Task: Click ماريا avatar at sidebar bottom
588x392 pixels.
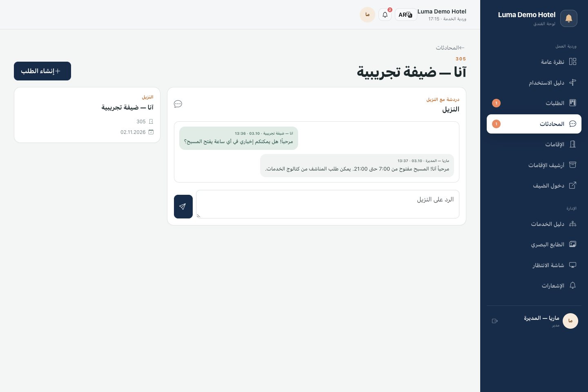Action: point(570,321)
